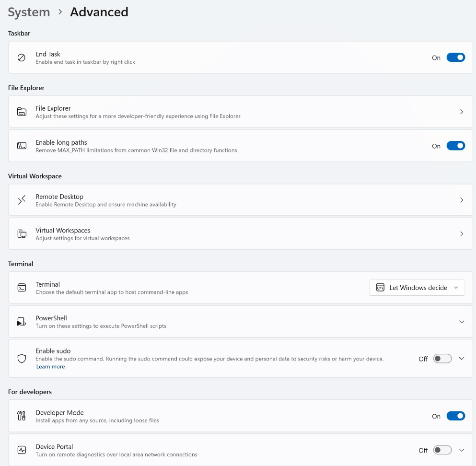Screen dimensions: 476x466
Task: Expand the Device Portal options chevron
Action: (462, 450)
